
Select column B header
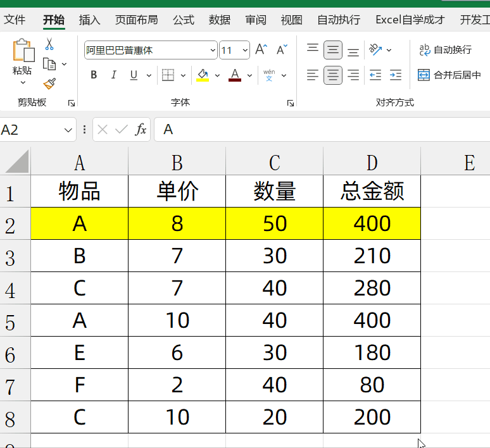(x=177, y=163)
